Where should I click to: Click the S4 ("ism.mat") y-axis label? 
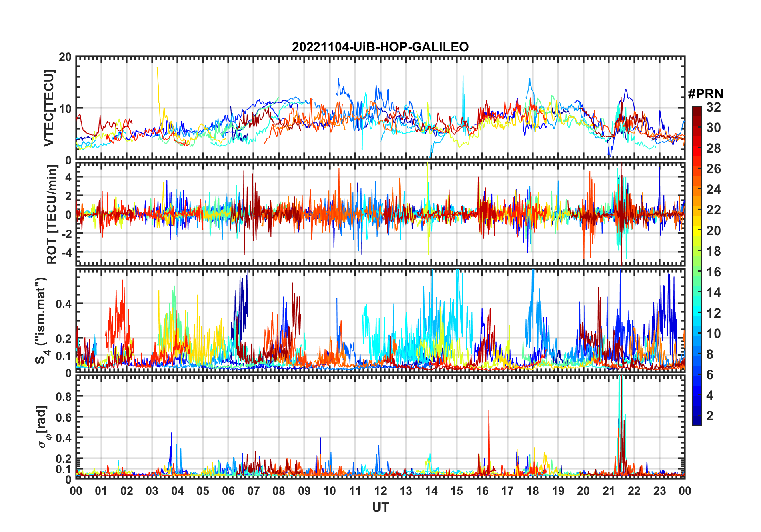[42, 320]
